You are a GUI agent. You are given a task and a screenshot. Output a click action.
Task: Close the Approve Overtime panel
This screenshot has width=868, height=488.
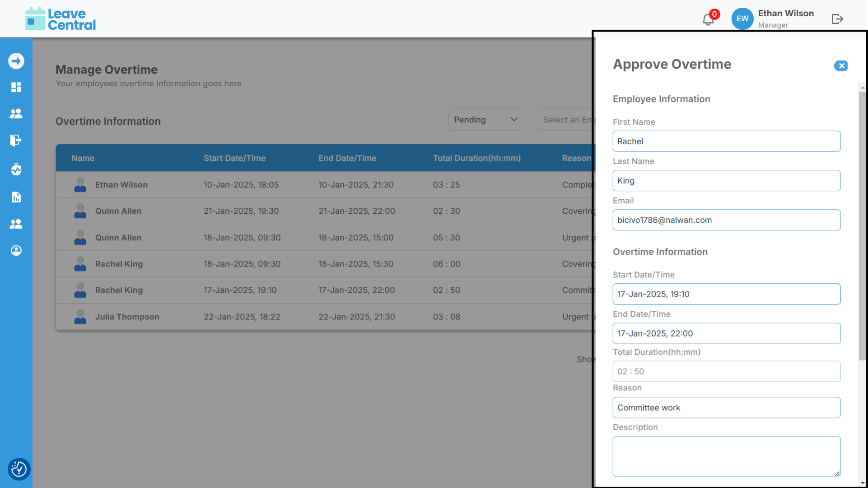840,66
